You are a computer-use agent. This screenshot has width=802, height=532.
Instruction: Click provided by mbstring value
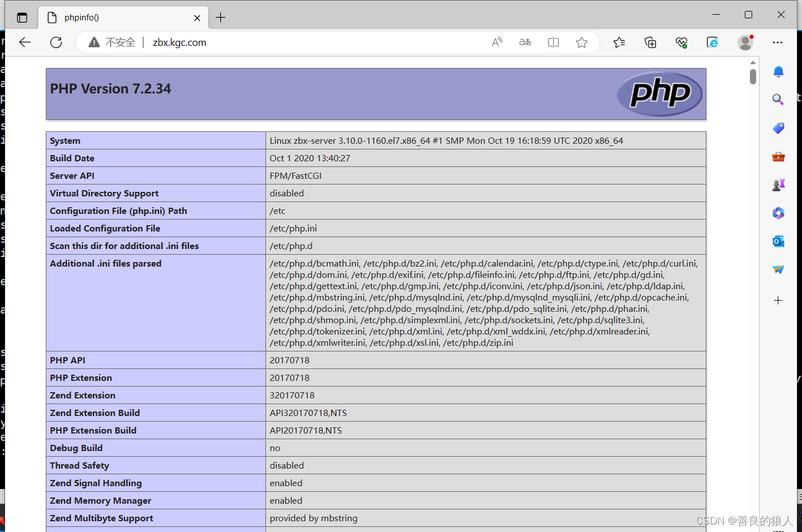[x=314, y=518]
